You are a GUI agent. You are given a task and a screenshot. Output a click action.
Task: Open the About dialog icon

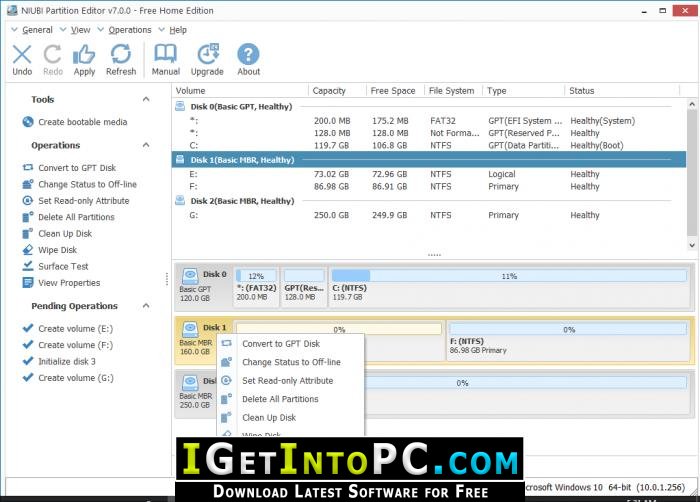click(248, 54)
